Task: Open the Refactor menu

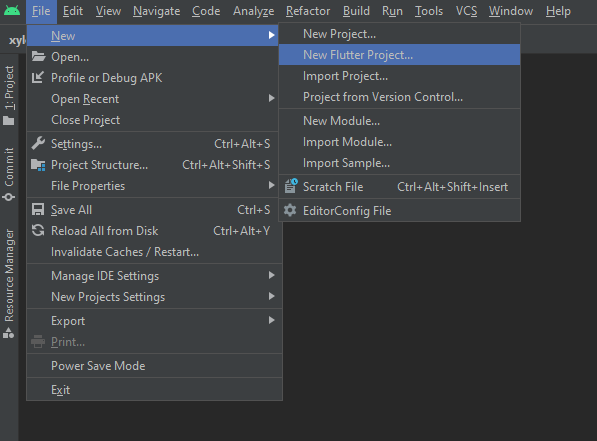Action: pos(308,11)
